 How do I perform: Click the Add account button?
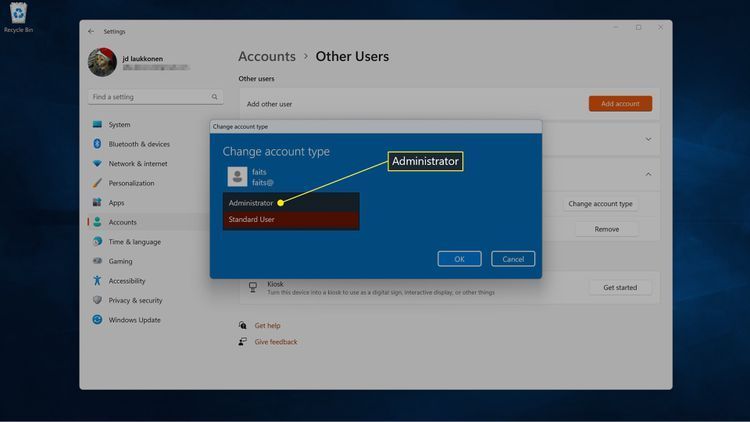620,104
